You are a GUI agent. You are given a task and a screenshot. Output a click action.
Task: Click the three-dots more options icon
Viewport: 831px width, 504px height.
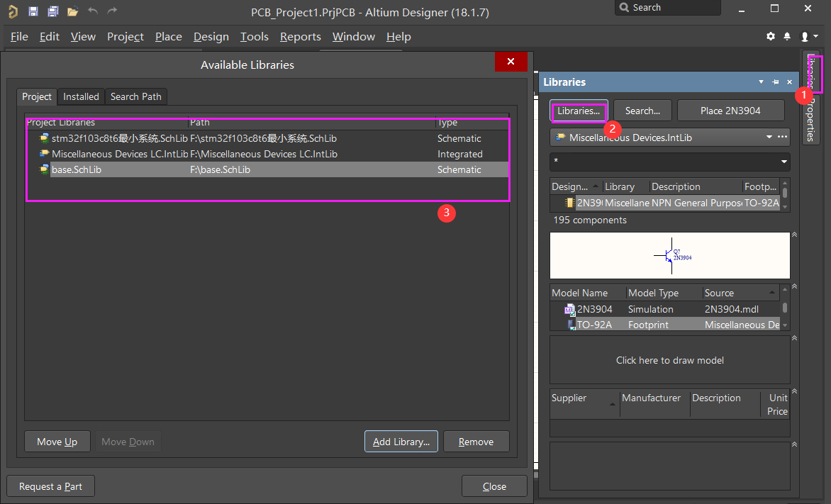click(x=782, y=137)
